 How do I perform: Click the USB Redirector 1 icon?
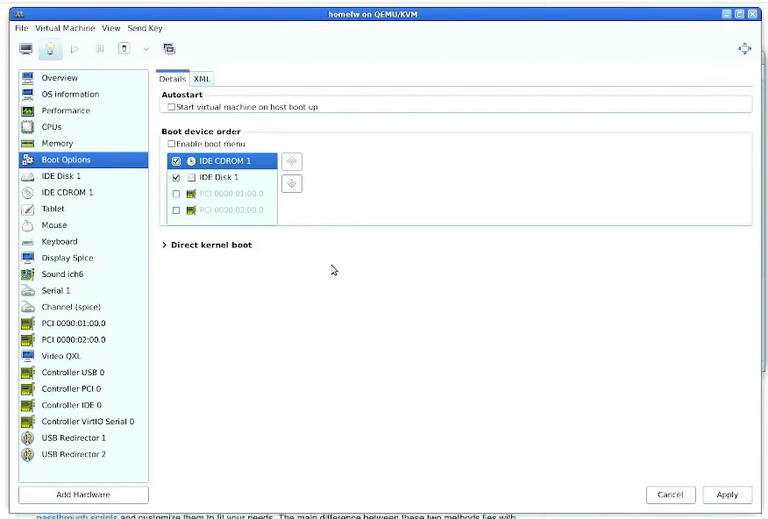[28, 438]
